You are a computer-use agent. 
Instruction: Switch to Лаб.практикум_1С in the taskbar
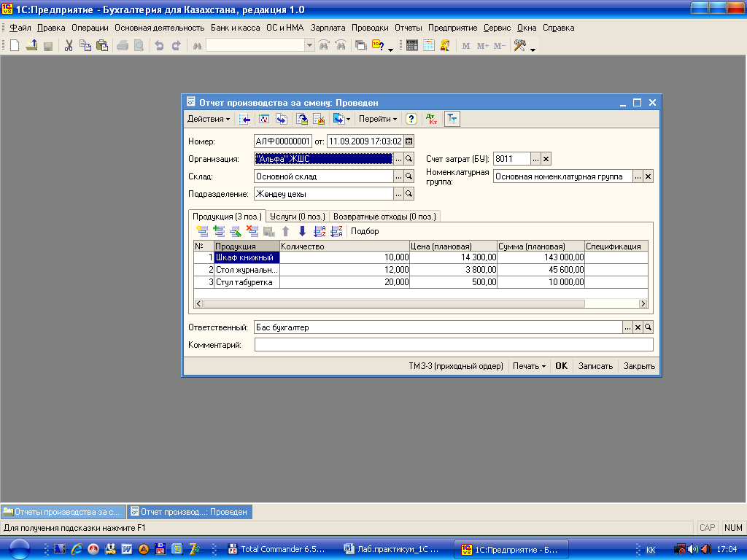(392, 550)
